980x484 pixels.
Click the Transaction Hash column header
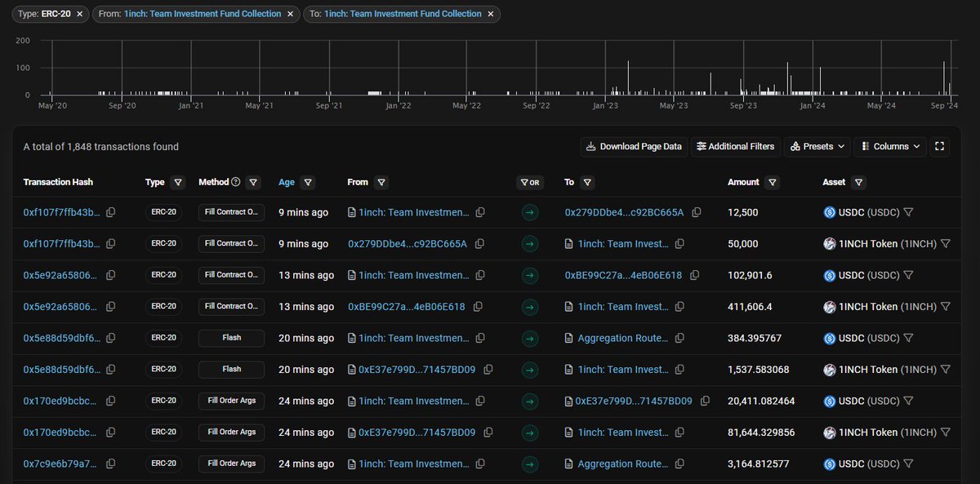point(58,183)
